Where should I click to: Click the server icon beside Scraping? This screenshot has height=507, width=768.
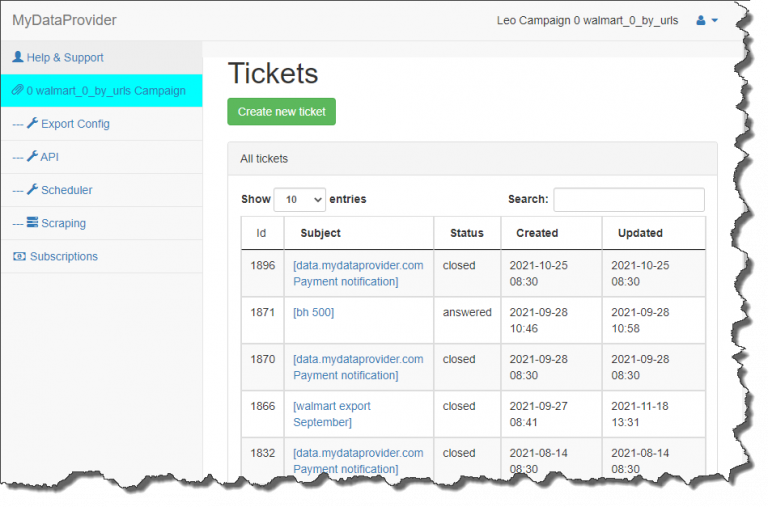pyautogui.click(x=32, y=222)
